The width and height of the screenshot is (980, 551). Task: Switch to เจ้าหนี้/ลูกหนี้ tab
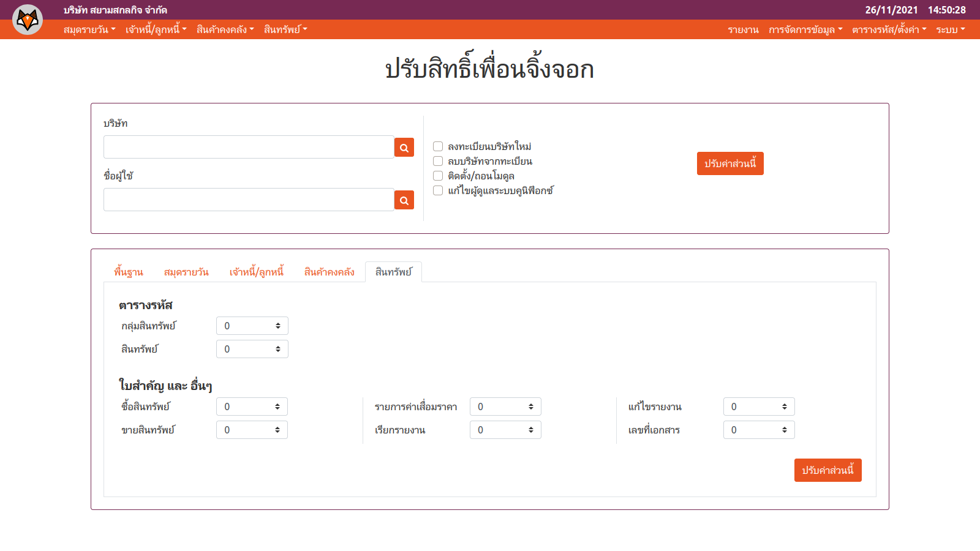[257, 272]
